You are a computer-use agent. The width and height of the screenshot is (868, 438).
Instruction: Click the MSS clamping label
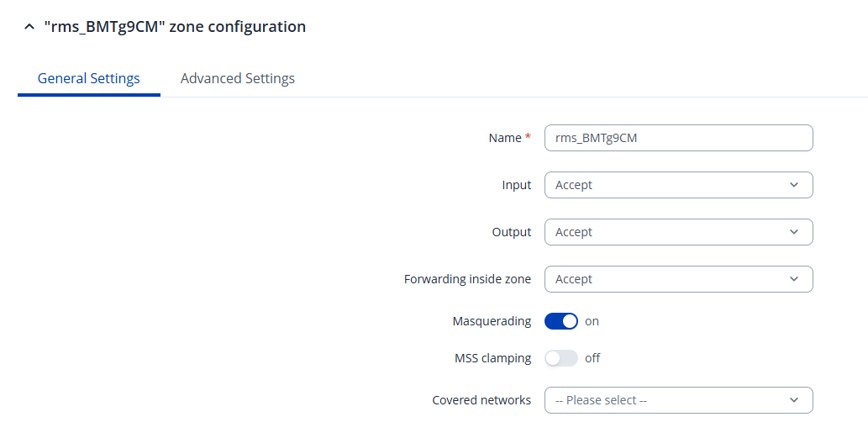[492, 358]
